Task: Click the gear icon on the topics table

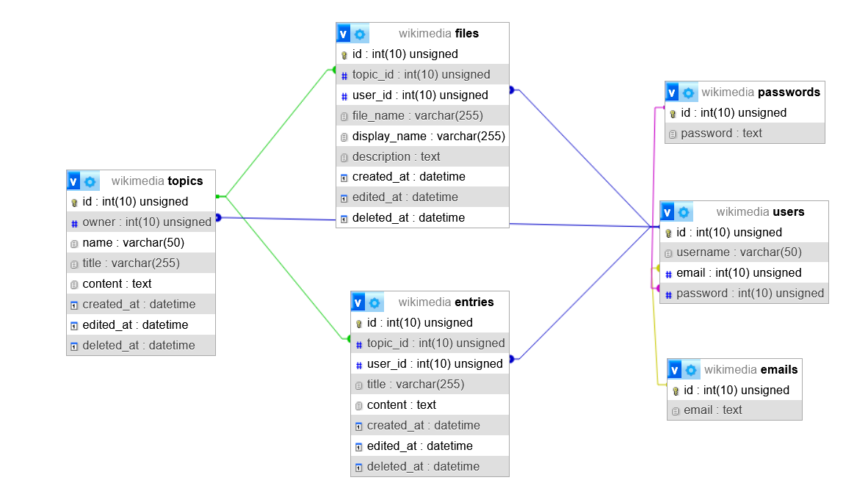Action: [x=90, y=181]
